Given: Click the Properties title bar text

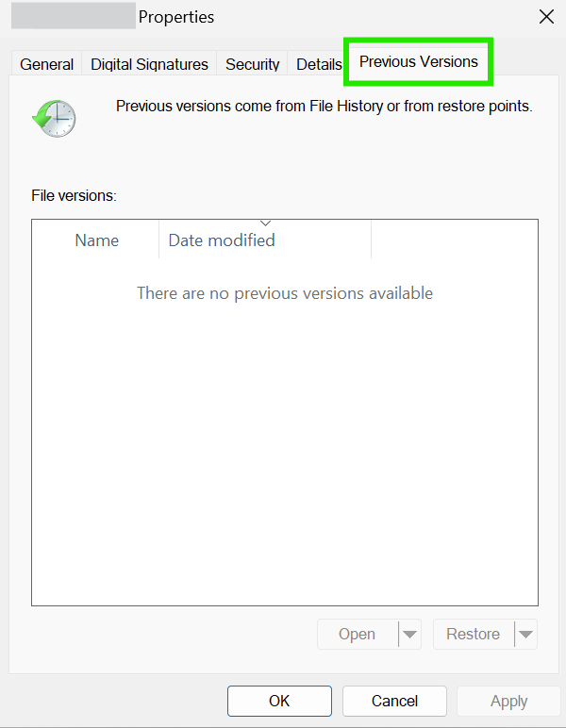Looking at the screenshot, I should pos(176,17).
